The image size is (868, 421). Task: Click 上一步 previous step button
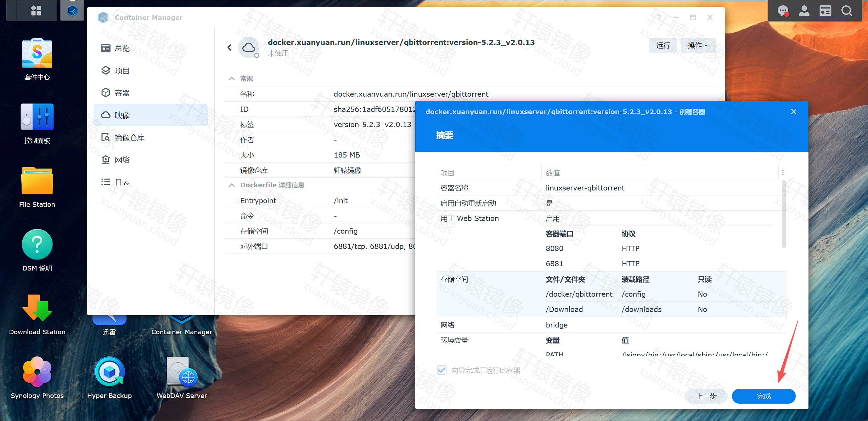pyautogui.click(x=706, y=396)
